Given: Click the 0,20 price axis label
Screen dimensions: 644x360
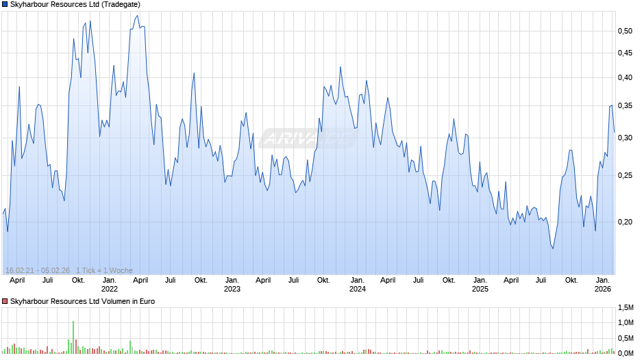Looking at the screenshot, I should point(625,222).
